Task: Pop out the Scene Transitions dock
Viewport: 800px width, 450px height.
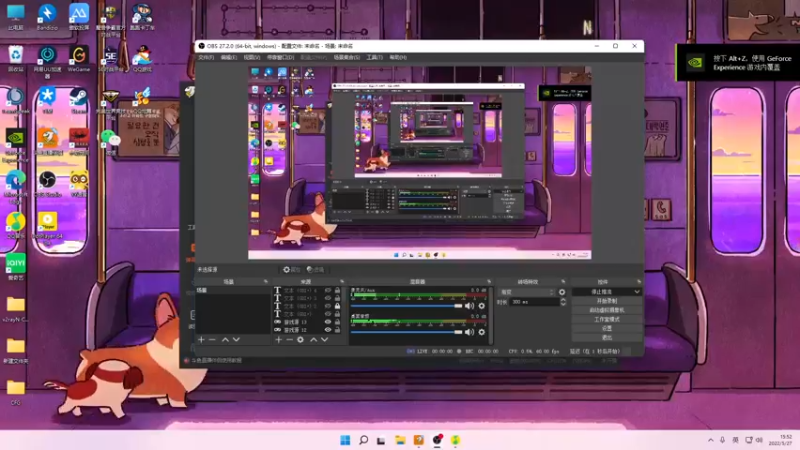Action: pos(563,282)
